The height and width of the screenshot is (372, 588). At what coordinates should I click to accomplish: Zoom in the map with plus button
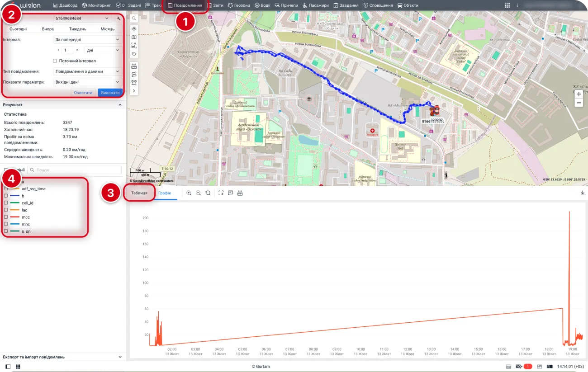[579, 94]
